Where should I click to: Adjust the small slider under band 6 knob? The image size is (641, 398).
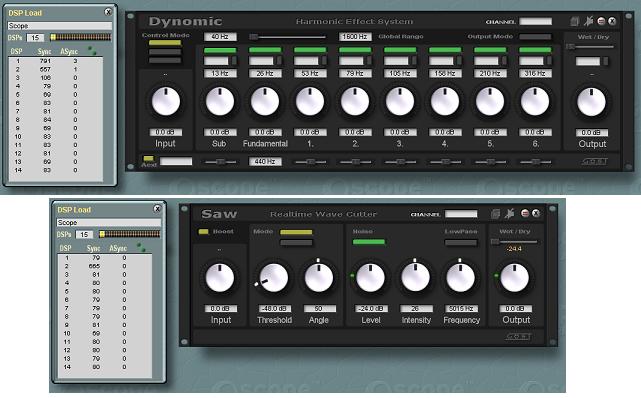click(x=535, y=162)
